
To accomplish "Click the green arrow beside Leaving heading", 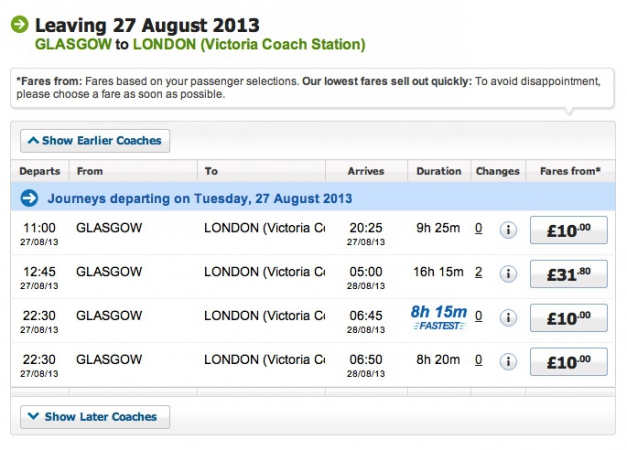I will [x=20, y=24].
